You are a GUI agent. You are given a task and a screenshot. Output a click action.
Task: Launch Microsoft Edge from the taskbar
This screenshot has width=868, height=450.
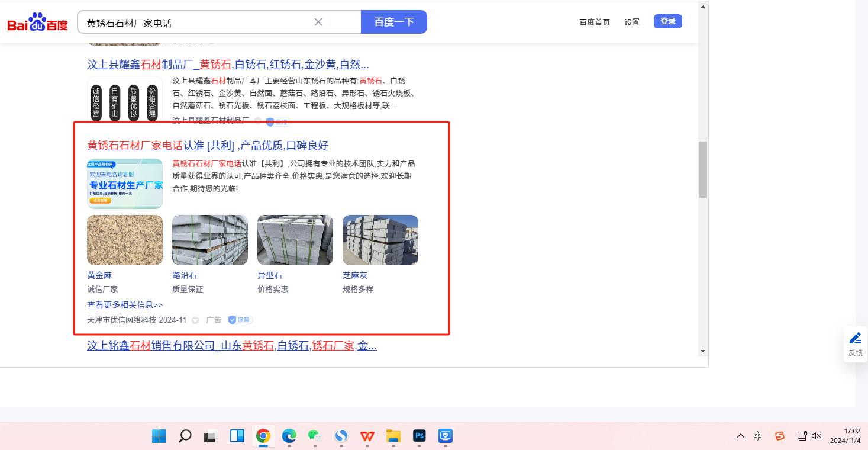coord(289,436)
